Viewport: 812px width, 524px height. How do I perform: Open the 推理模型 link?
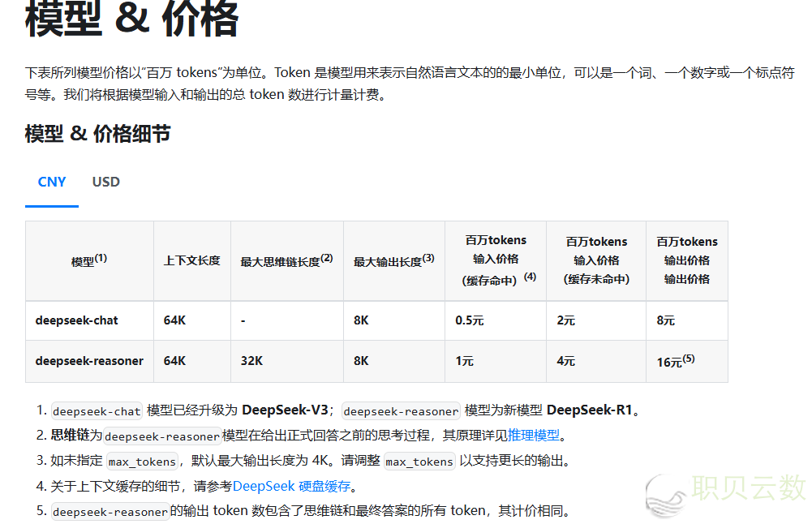(x=534, y=435)
